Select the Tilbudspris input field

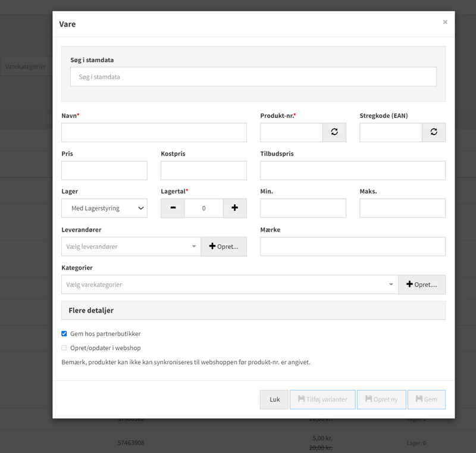point(353,170)
